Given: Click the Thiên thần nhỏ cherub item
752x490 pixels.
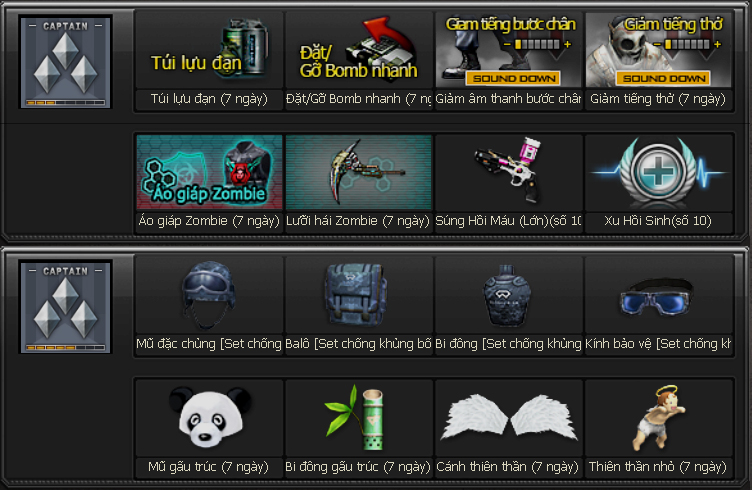Looking at the screenshot, I should [x=658, y=418].
